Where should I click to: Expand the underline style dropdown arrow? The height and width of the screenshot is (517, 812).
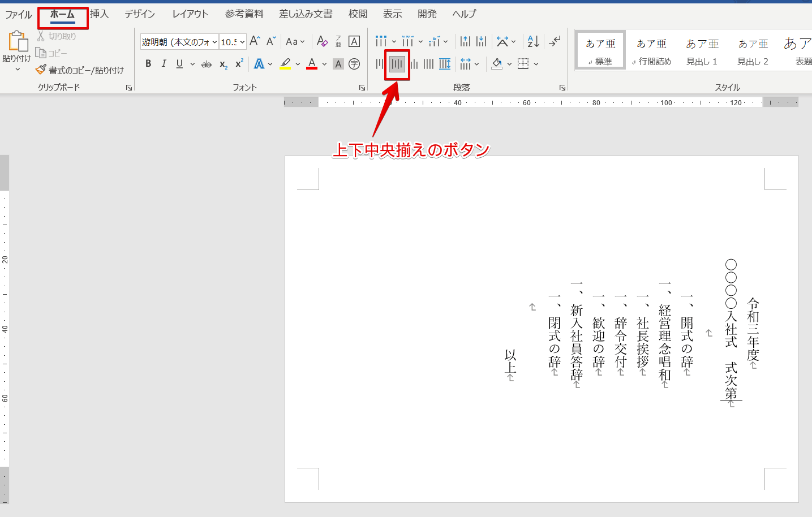192,64
